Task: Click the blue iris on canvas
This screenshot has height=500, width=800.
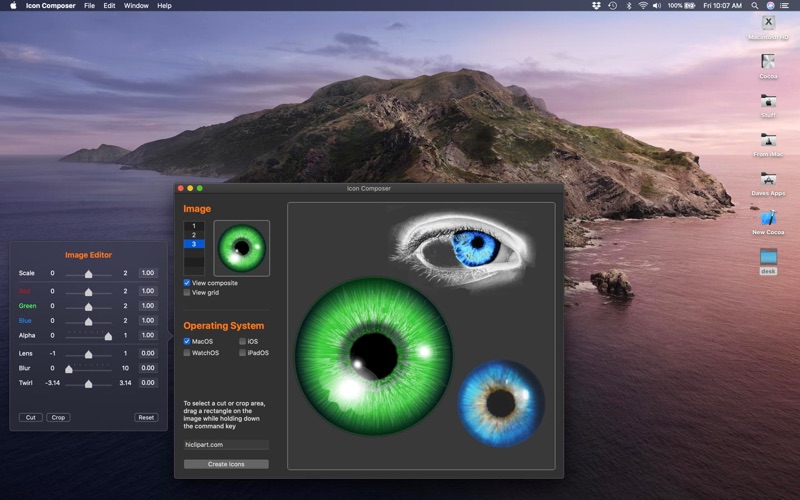Action: 501,403
